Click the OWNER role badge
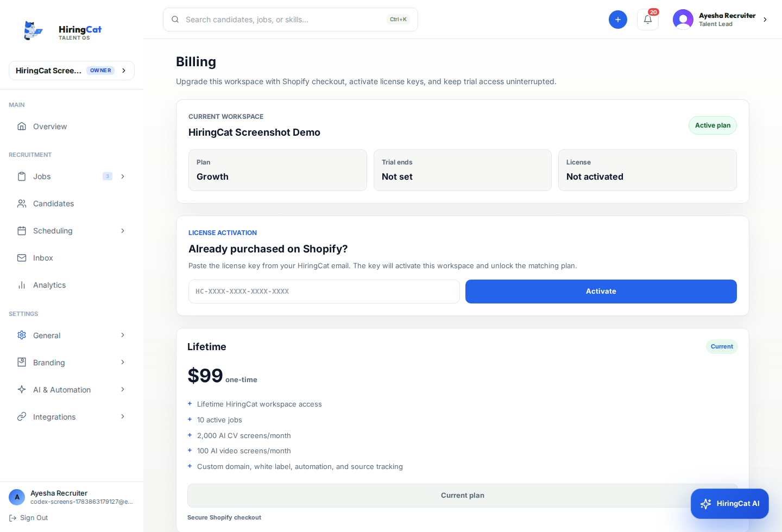Viewport: 782px width, 532px height. pyautogui.click(x=100, y=71)
